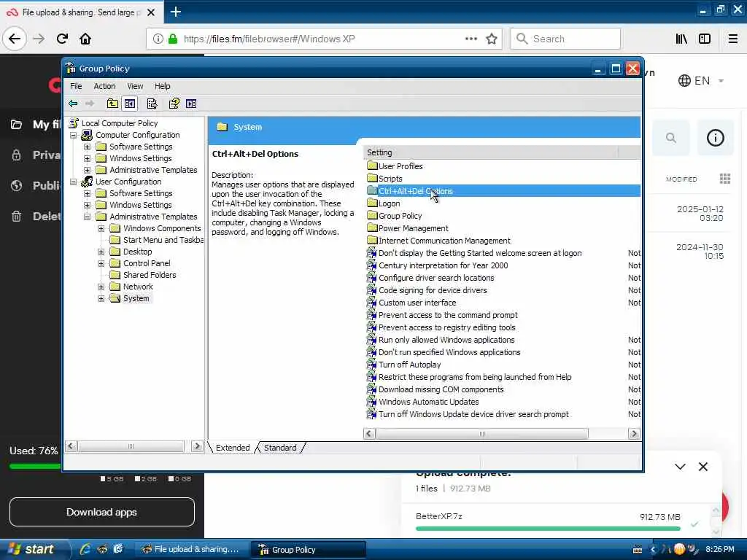The height and width of the screenshot is (560, 747).
Task: Collapse Administrative Templates under User Configuration
Action: coord(88,217)
